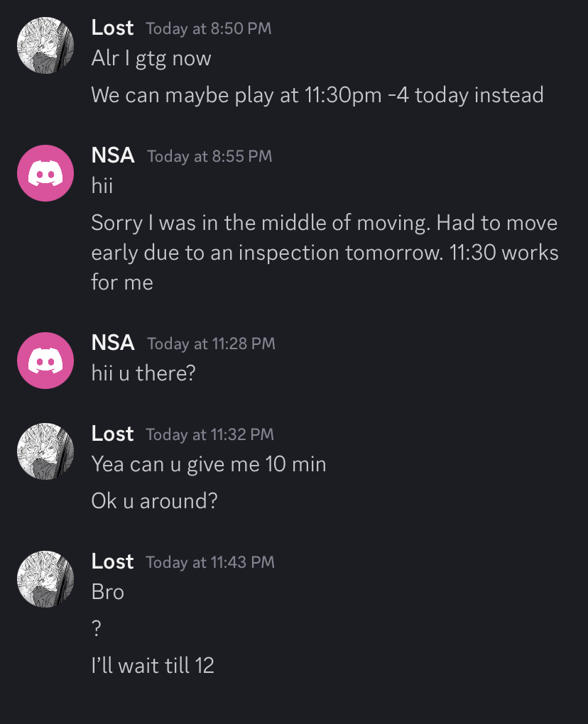Click the 'Today at 8:50 PM' timestamp
Viewport: 588px width, 724px height.
(x=209, y=28)
